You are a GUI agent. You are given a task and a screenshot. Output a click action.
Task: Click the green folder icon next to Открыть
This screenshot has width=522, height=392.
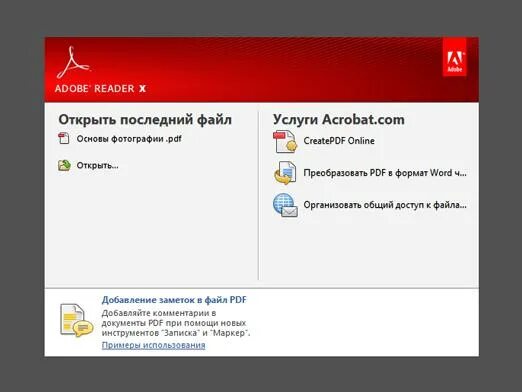pyautogui.click(x=64, y=165)
